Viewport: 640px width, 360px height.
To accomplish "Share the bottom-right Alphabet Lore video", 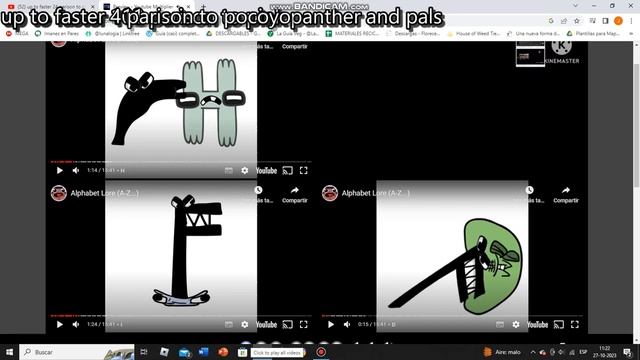I will (x=566, y=195).
